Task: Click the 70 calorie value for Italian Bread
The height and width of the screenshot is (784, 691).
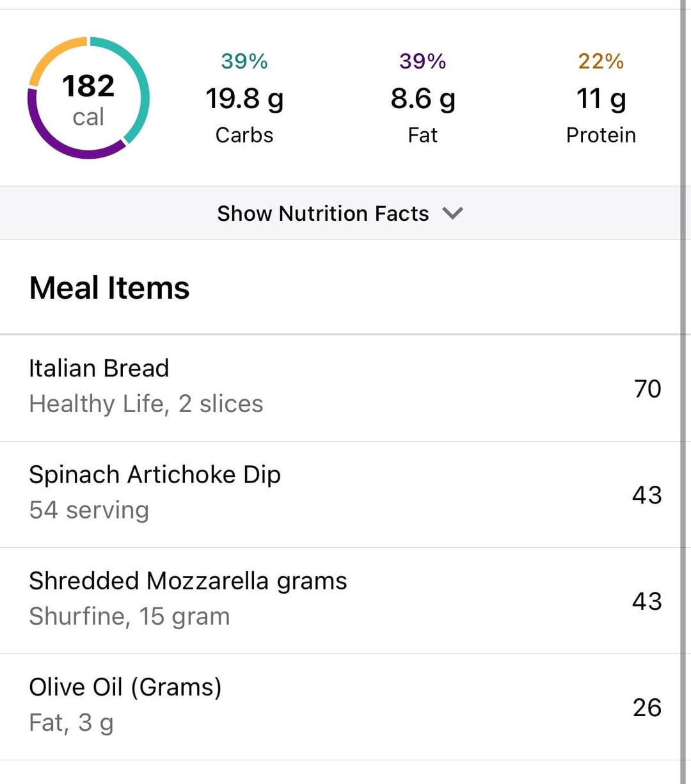Action: click(x=647, y=388)
